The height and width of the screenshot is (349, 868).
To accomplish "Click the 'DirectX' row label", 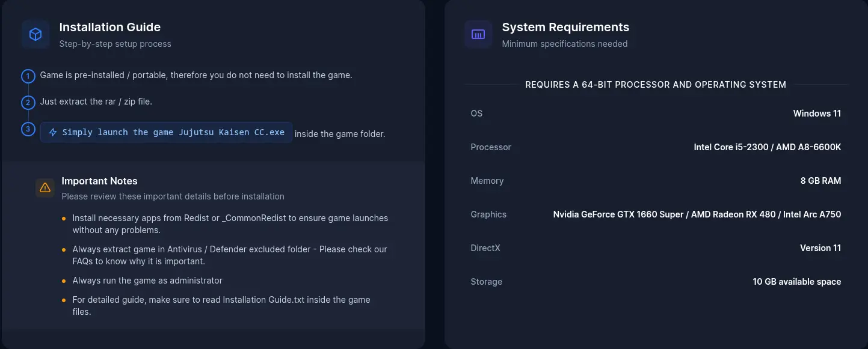I will (x=485, y=248).
